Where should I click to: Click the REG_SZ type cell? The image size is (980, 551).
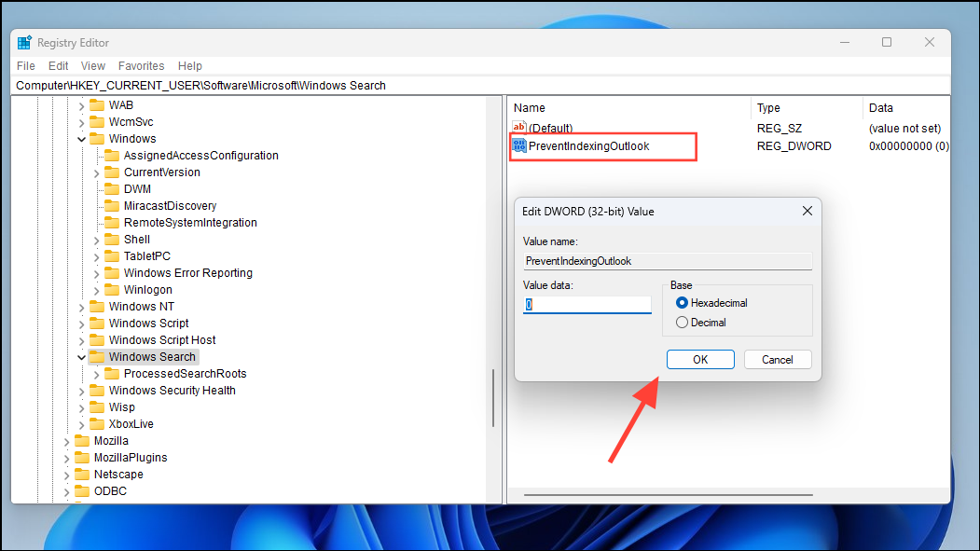(779, 128)
